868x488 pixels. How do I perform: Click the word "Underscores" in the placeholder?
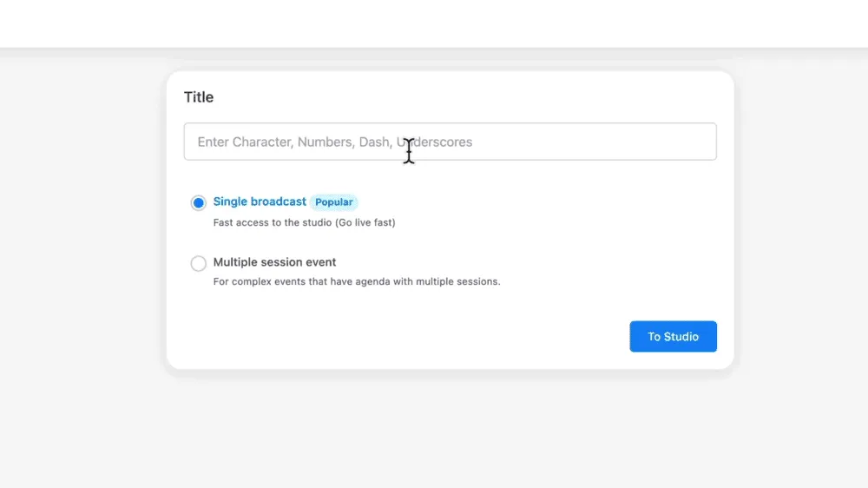(438, 142)
